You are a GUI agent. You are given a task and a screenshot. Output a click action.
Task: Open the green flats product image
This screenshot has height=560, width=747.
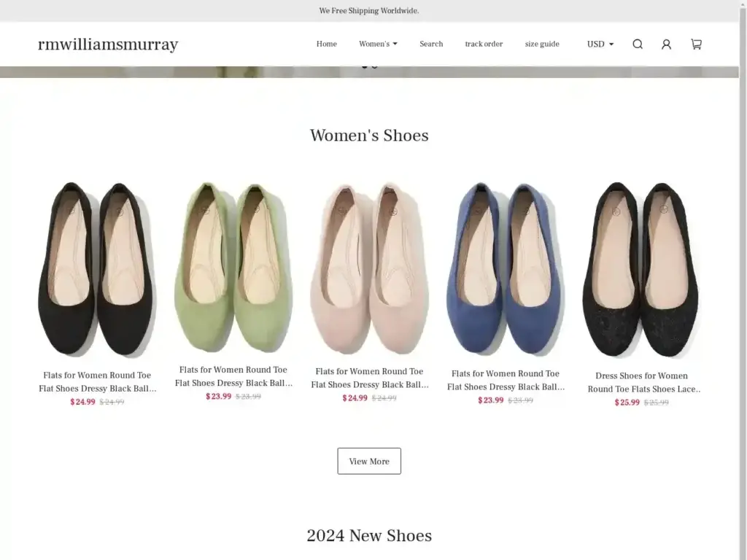233,267
